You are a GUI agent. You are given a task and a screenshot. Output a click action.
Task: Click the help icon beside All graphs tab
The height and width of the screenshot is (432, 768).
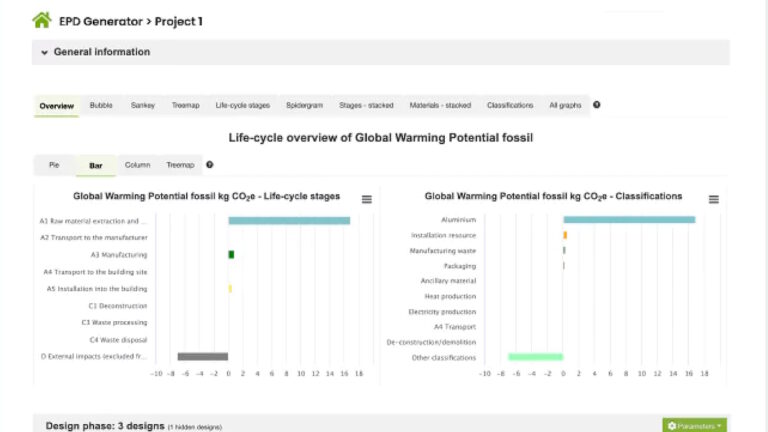[x=597, y=105]
